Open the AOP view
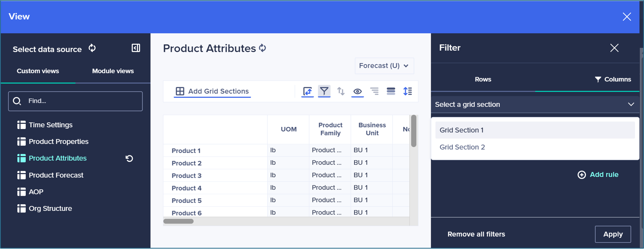The height and width of the screenshot is (249, 644). (36, 192)
